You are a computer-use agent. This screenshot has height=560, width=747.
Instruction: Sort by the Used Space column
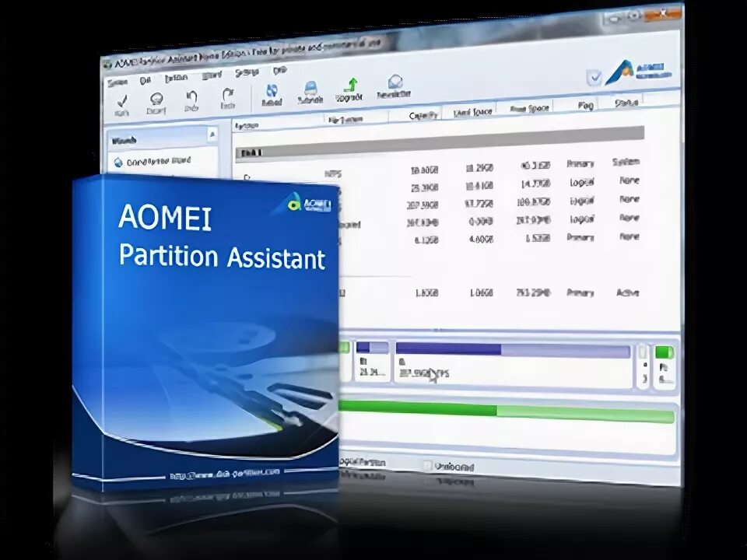point(472,112)
